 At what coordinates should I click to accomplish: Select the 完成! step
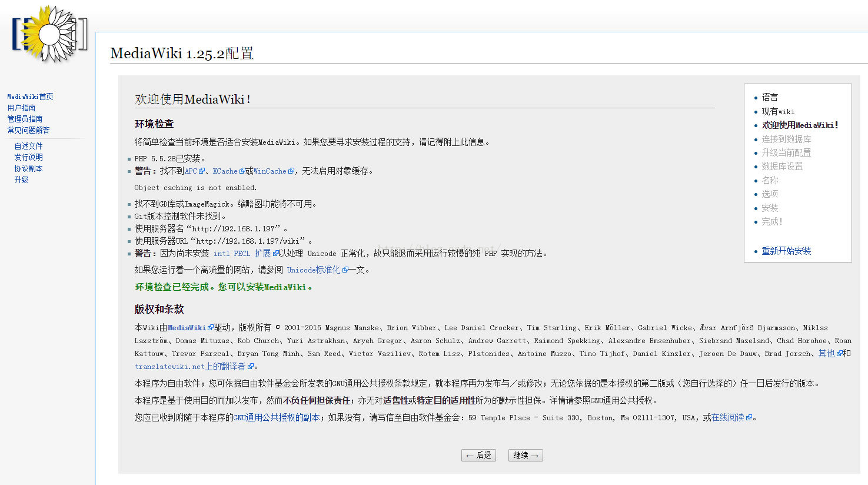772,221
